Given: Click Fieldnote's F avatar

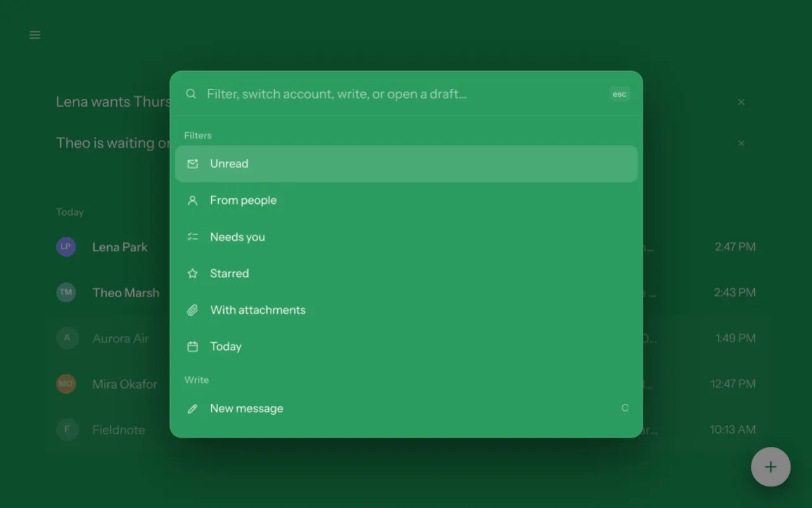Looking at the screenshot, I should tap(67, 429).
